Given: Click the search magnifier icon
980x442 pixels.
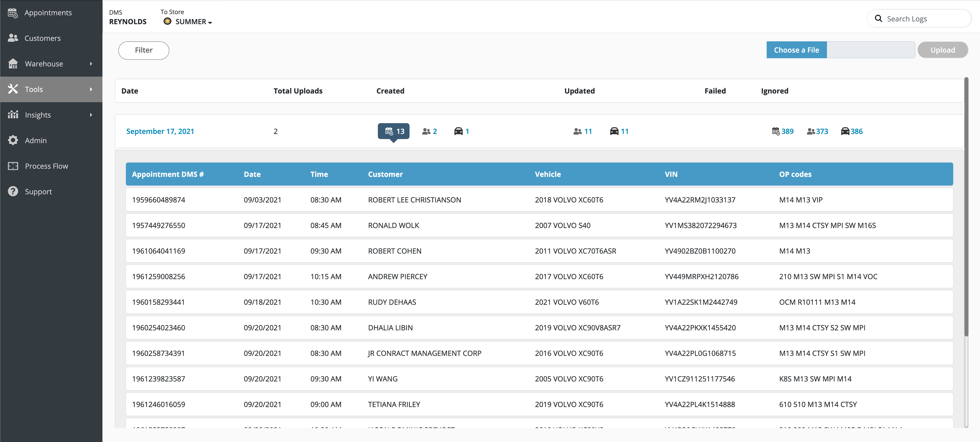Looking at the screenshot, I should [x=878, y=19].
